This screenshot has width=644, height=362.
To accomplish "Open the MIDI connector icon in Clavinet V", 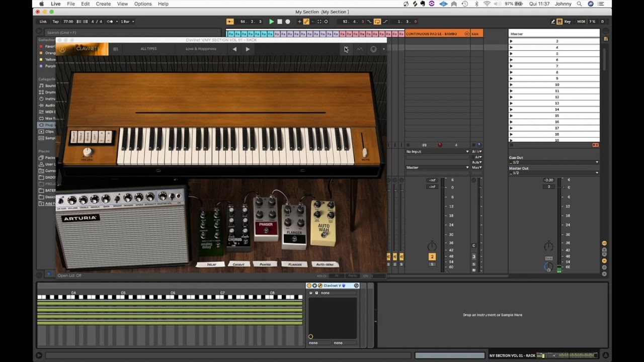I will tap(373, 49).
